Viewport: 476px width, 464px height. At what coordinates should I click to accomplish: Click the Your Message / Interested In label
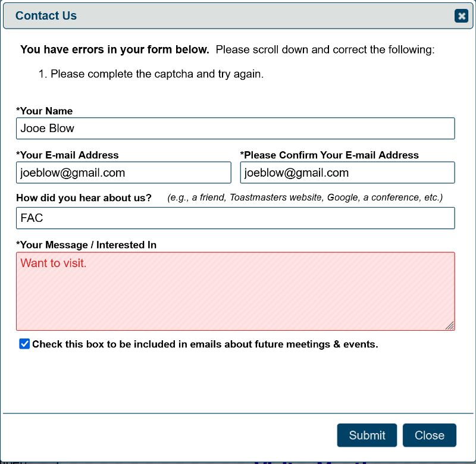[86, 245]
